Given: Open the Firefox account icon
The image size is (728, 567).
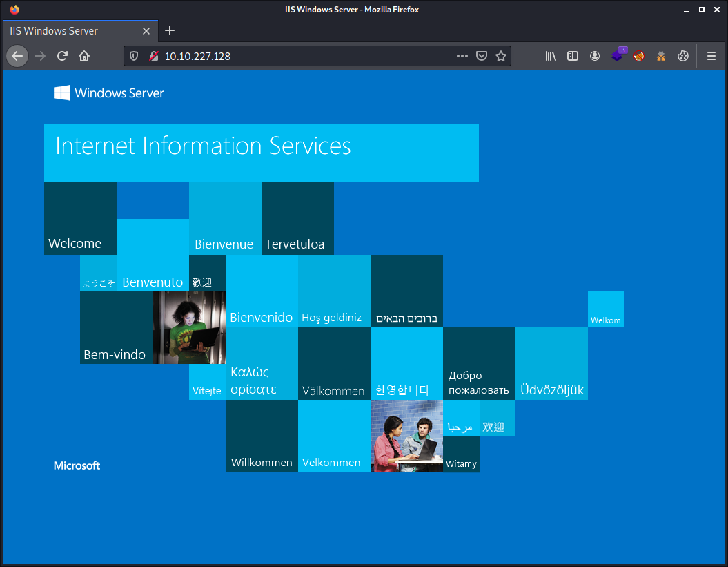Looking at the screenshot, I should click(595, 56).
